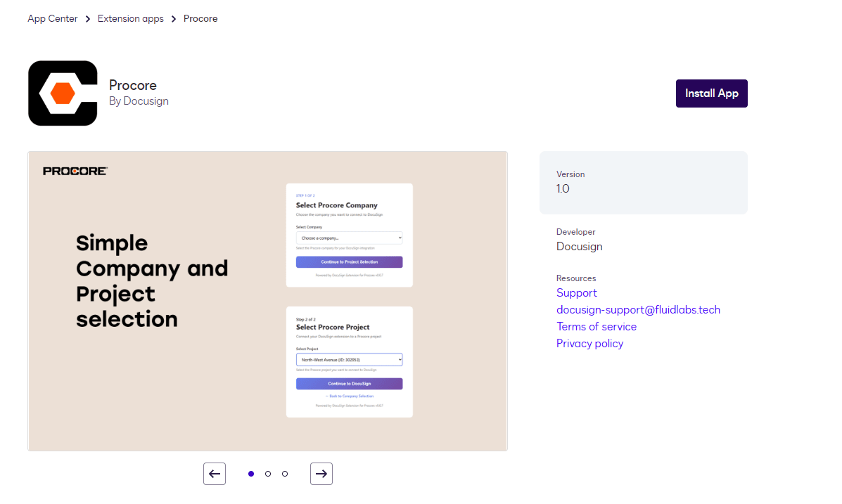The height and width of the screenshot is (504, 842).
Task: Click Continue to Project Selection button
Action: tap(349, 262)
